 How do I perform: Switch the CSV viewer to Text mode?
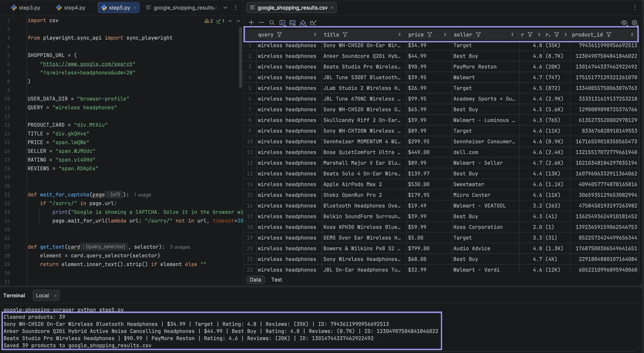click(x=276, y=280)
